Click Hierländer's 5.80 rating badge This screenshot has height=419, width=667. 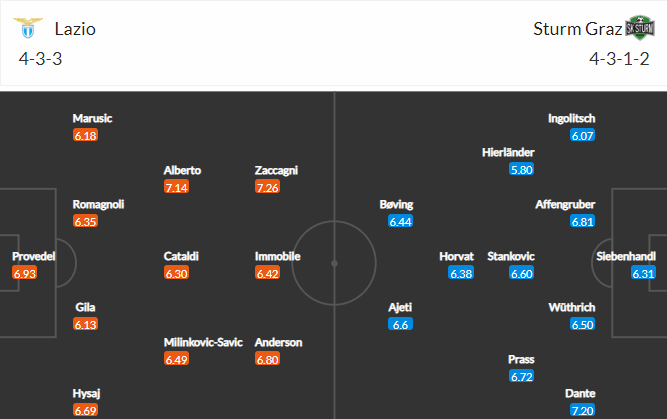[522, 170]
